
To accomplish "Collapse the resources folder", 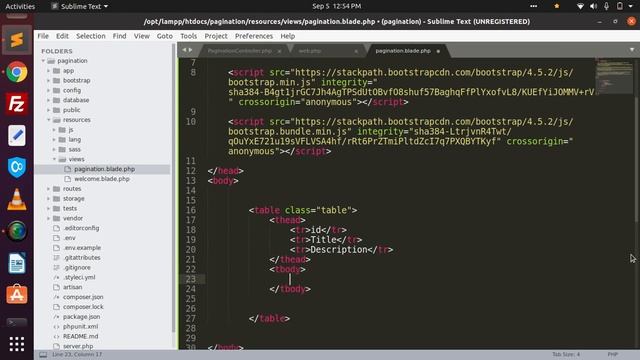I will (x=49, y=120).
